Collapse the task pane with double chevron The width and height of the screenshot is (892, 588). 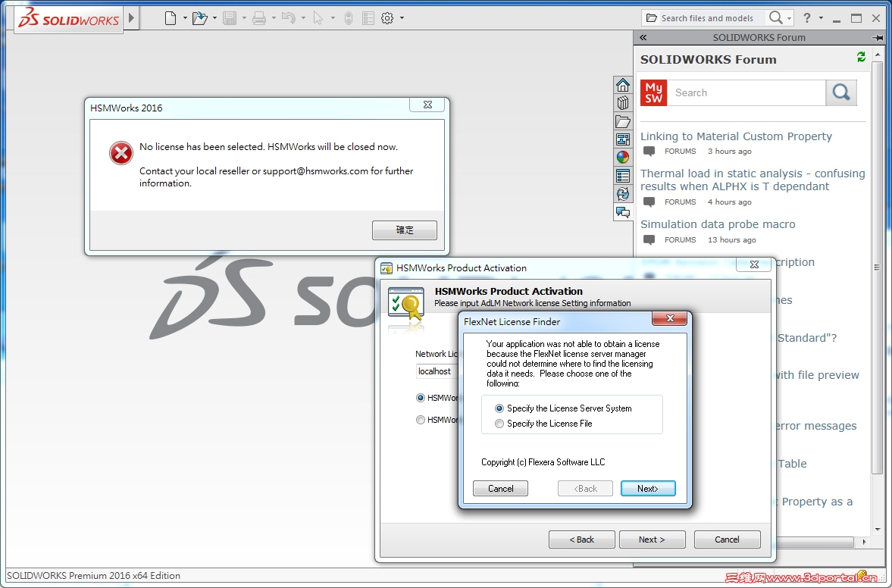pyautogui.click(x=643, y=38)
